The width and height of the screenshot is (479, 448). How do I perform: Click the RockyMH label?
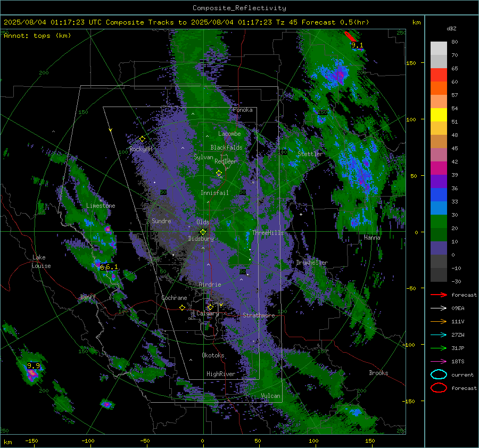tap(141, 149)
